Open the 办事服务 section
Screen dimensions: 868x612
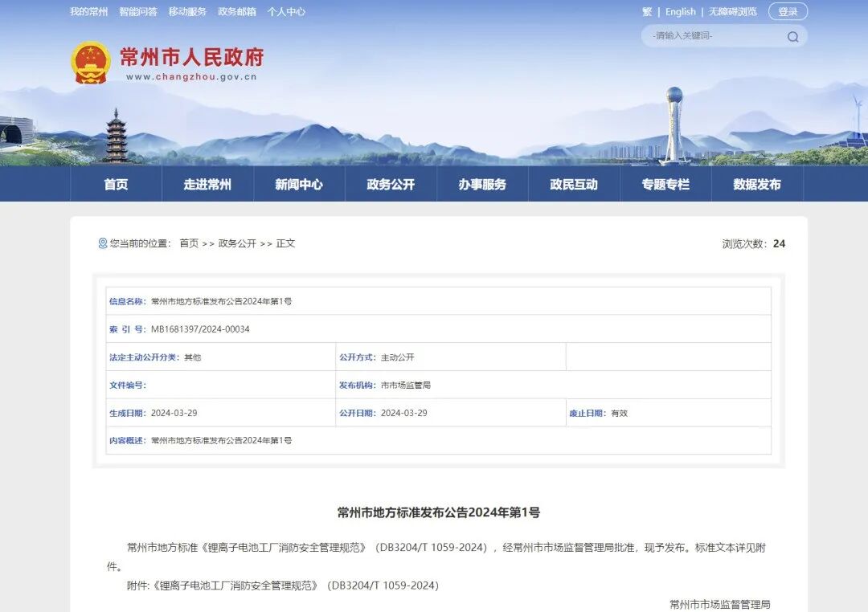[x=482, y=184]
